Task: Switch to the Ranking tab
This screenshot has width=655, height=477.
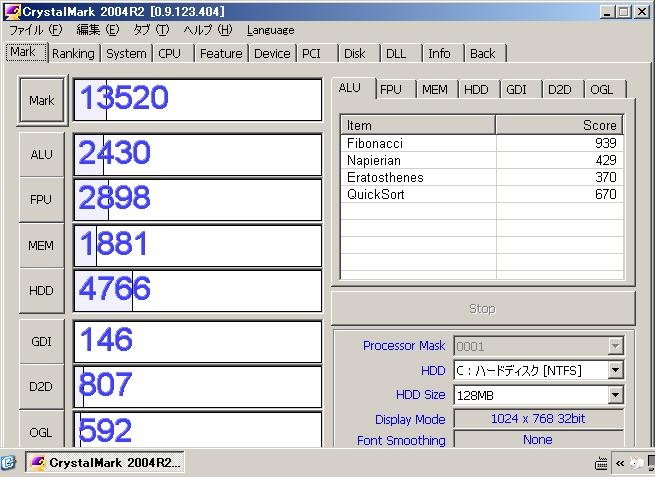Action: 72,54
